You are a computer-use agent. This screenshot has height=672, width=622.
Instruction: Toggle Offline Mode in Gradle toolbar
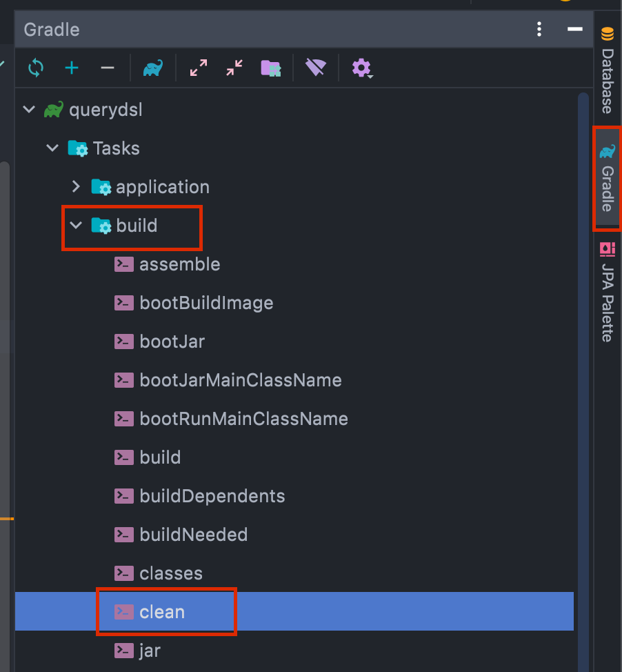click(316, 68)
